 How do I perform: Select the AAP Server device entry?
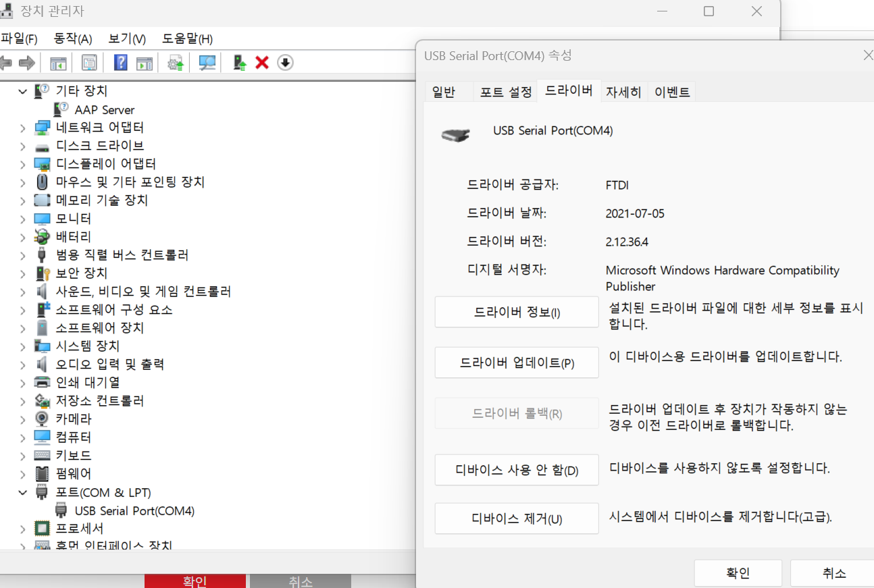pyautogui.click(x=104, y=109)
